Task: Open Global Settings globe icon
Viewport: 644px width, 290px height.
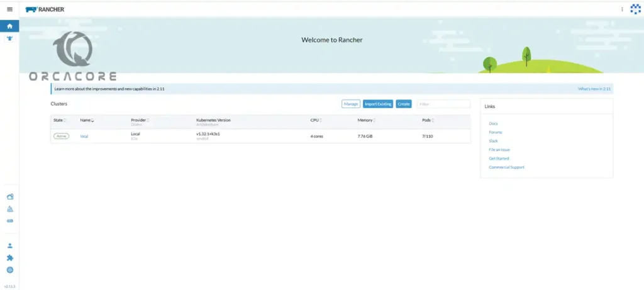Action: point(10,270)
